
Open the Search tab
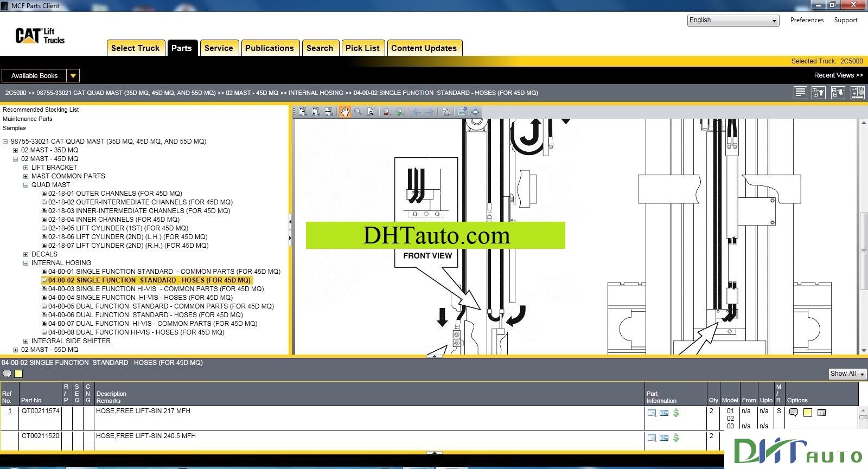coord(320,48)
